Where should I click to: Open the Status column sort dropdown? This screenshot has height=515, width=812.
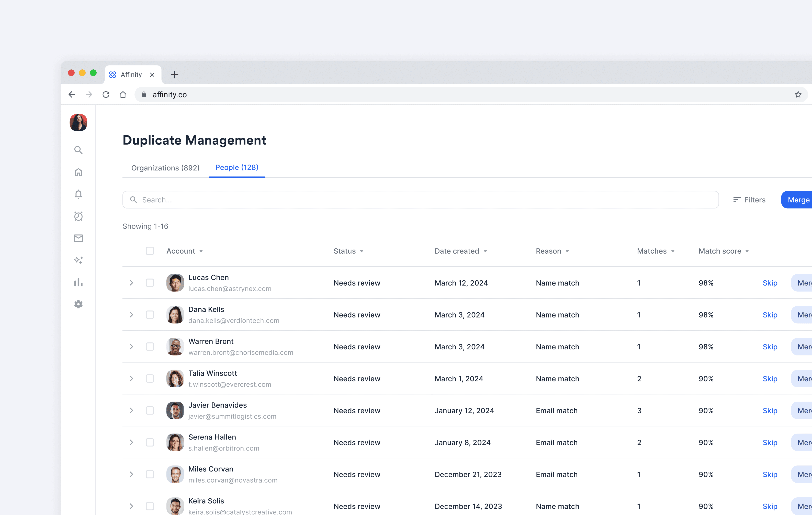point(362,251)
